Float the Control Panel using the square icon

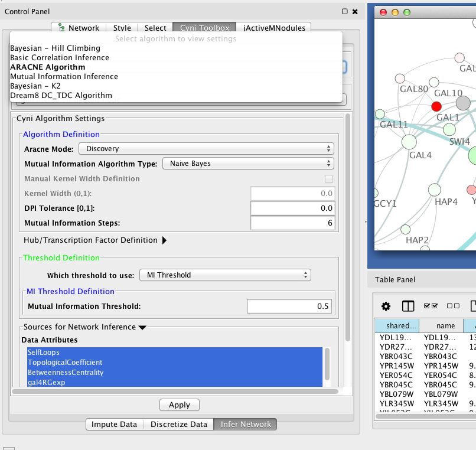(345, 11)
